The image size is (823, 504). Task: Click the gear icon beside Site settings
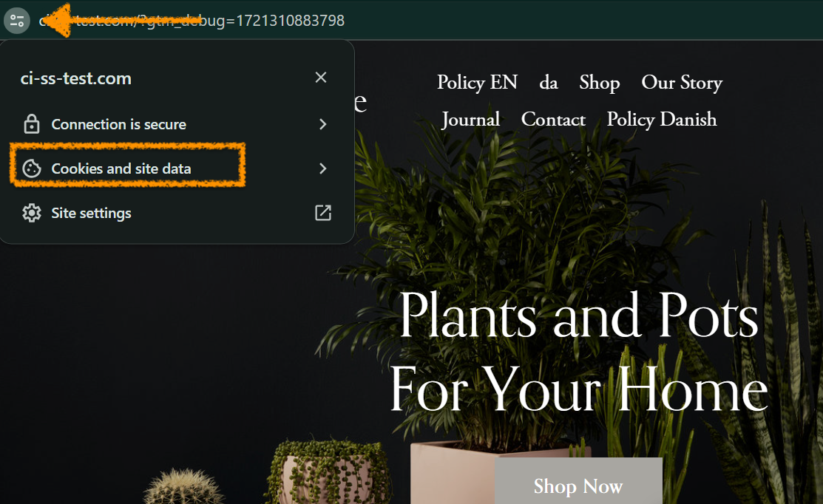31,213
